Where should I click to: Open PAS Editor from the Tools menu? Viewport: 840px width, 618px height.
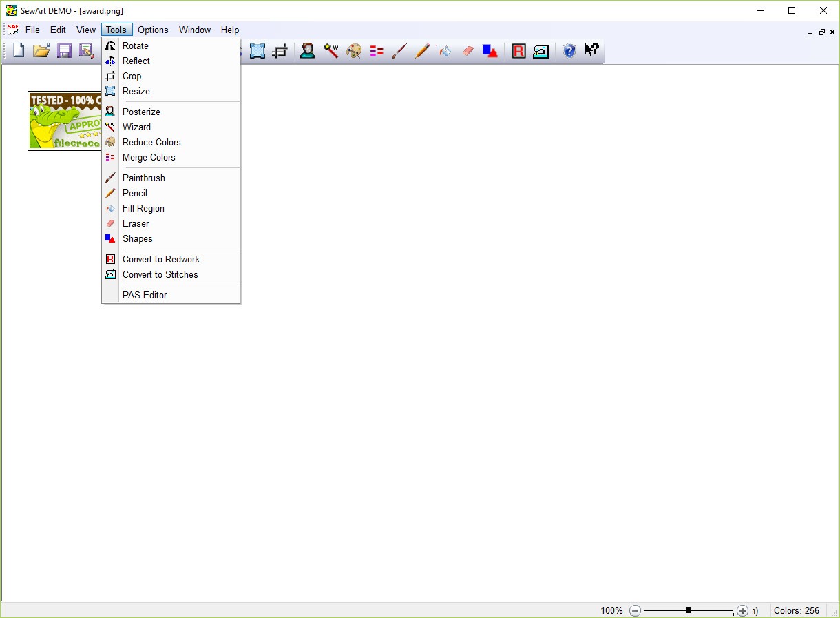[145, 295]
